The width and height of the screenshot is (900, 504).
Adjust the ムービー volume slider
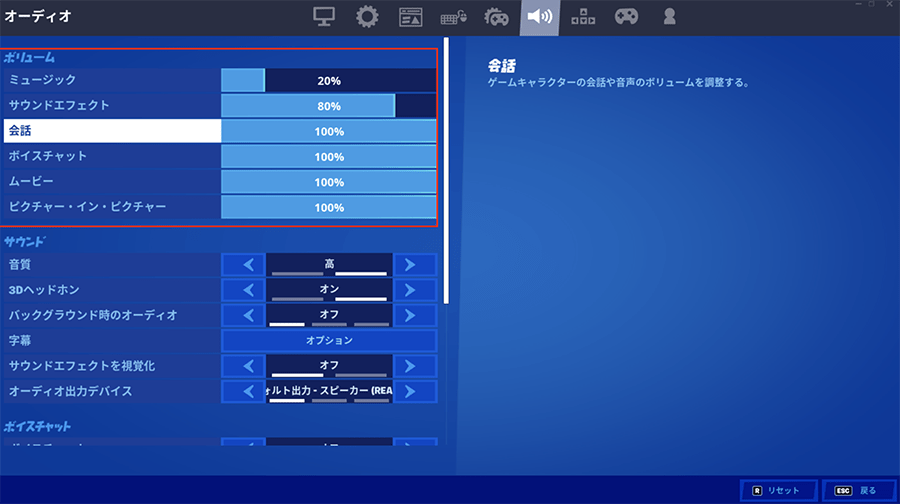329,182
